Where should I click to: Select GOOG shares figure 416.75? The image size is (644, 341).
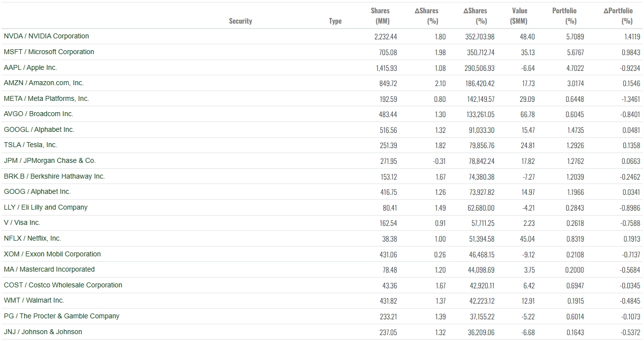pos(389,192)
